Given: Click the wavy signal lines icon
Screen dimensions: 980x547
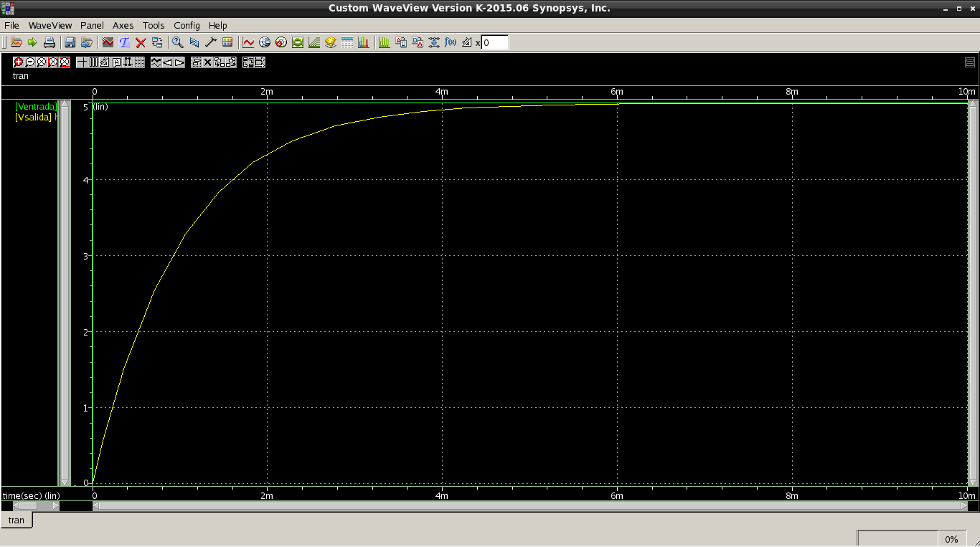Looking at the screenshot, I should point(156,62).
